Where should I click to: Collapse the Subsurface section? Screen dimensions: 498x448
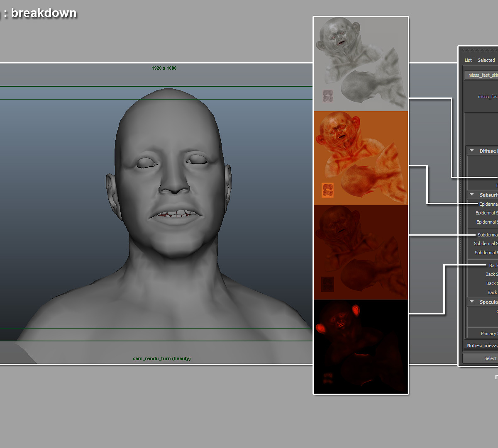point(472,194)
